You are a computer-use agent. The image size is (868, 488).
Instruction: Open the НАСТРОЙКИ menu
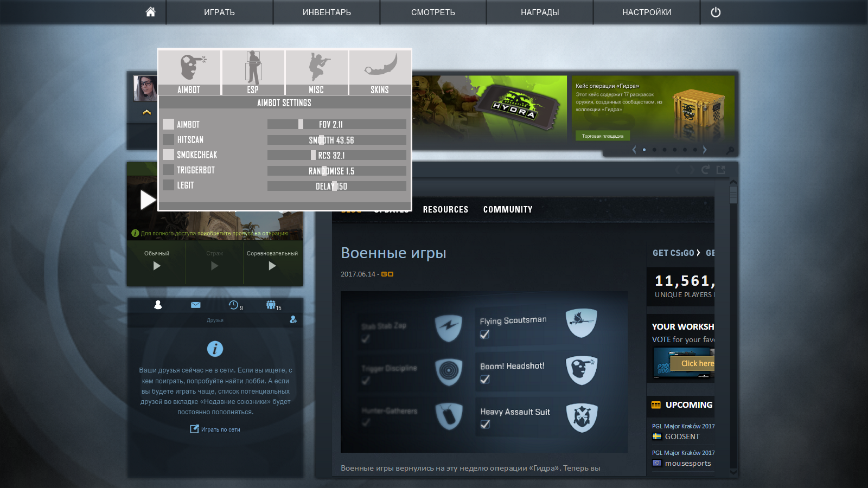pos(647,12)
